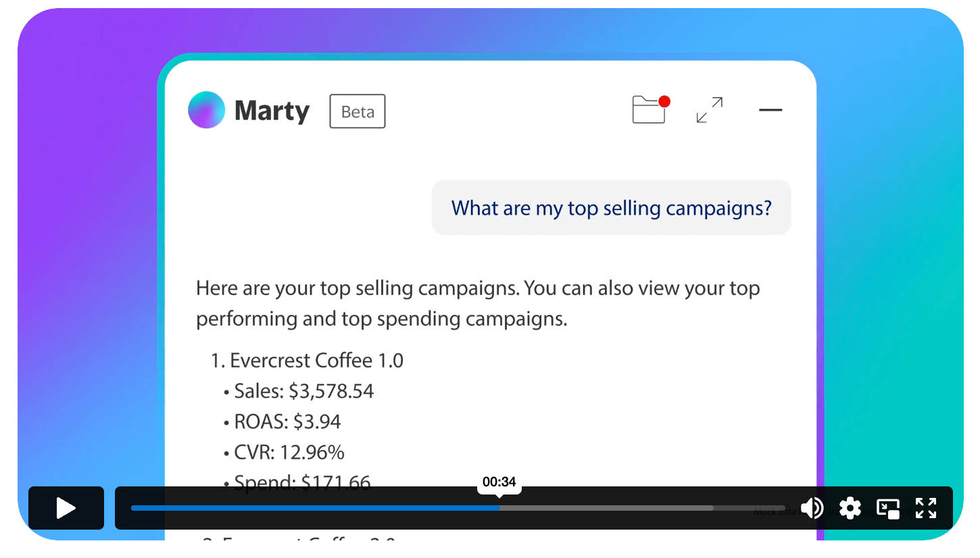Image resolution: width=980 pixels, height=558 pixels.
Task: Open video settings gear
Action: tap(850, 508)
